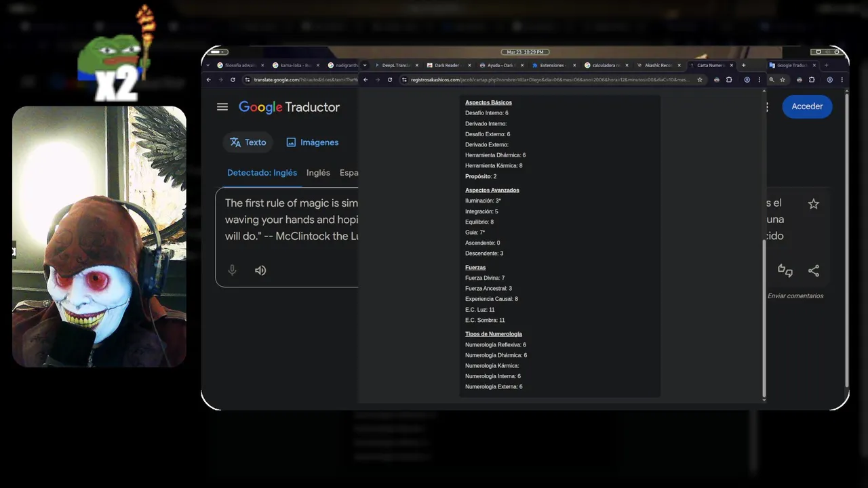
Task: Save translation with the star icon
Action: coord(814,204)
